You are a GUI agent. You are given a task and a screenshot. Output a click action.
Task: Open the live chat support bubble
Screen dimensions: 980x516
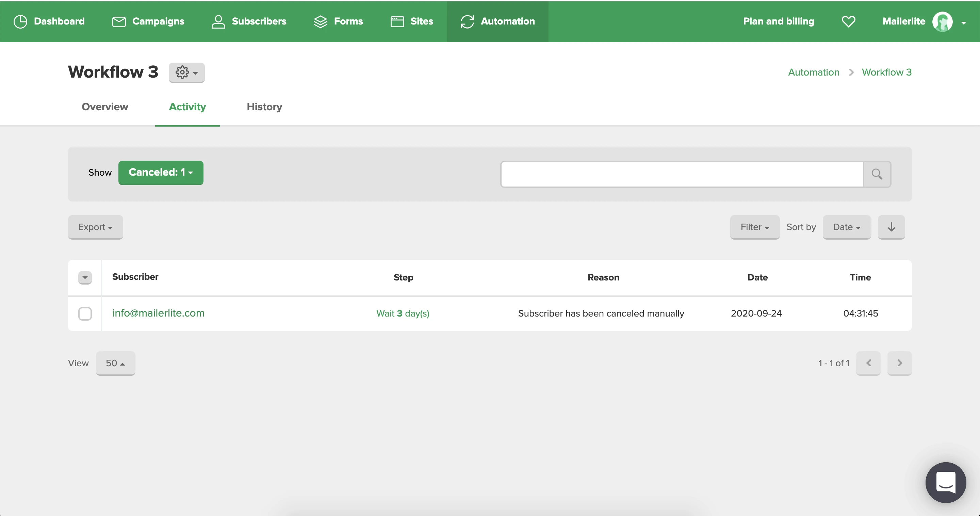[x=945, y=482]
